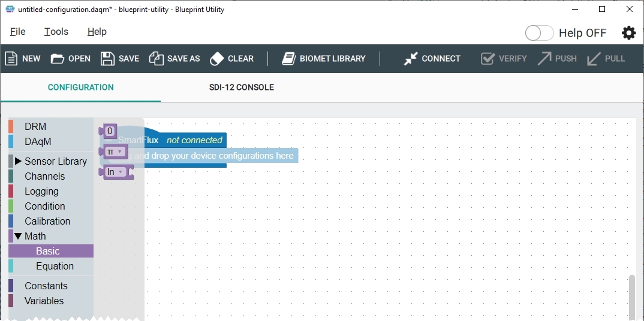Click the CONNECT arrows icon
This screenshot has height=321, width=644.
pyautogui.click(x=410, y=59)
